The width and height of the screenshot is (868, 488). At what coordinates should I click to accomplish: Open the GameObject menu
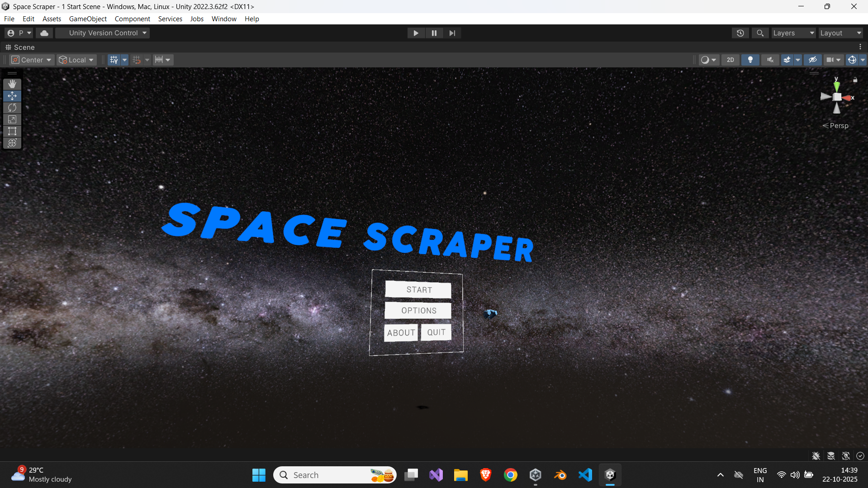pyautogui.click(x=88, y=19)
